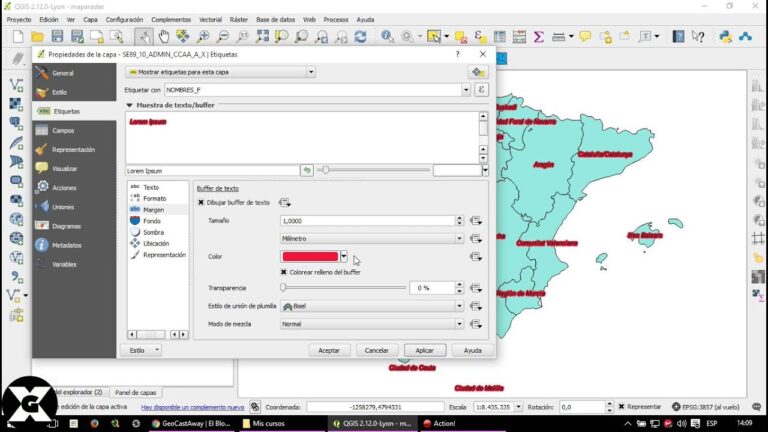The height and width of the screenshot is (432, 768).
Task: Toggle Dibujar buffer de texto checkbox
Action: [201, 202]
